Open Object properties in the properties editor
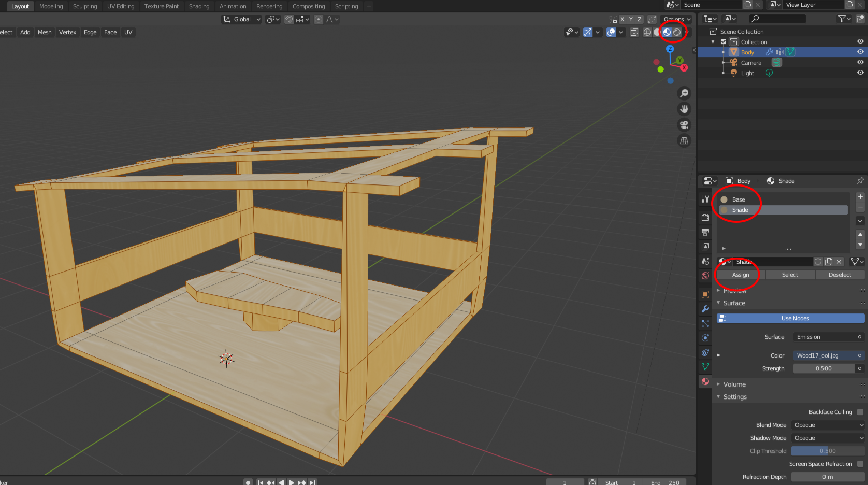 [705, 294]
